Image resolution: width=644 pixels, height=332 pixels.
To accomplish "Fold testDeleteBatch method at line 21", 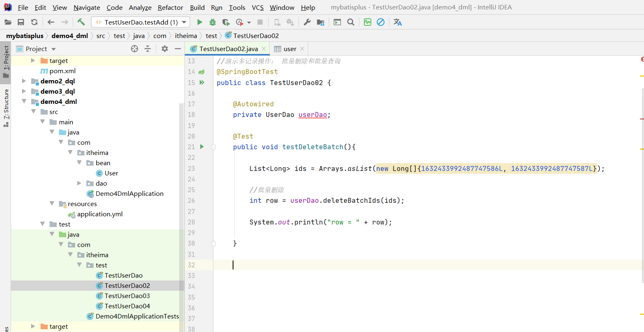I will (x=213, y=147).
